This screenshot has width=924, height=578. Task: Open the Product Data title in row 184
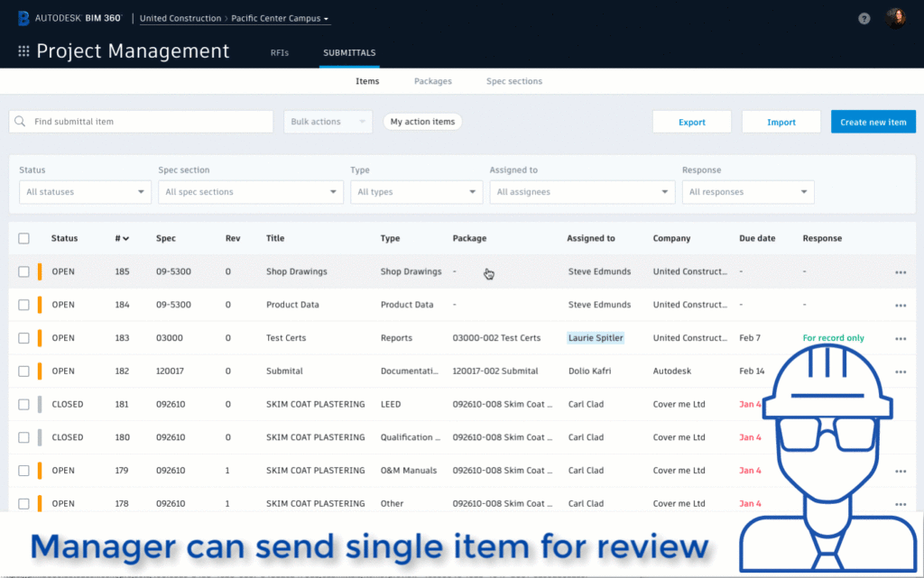292,304
